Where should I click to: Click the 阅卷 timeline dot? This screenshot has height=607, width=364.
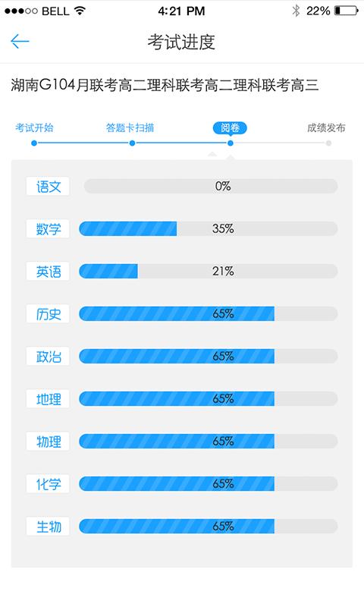(231, 143)
